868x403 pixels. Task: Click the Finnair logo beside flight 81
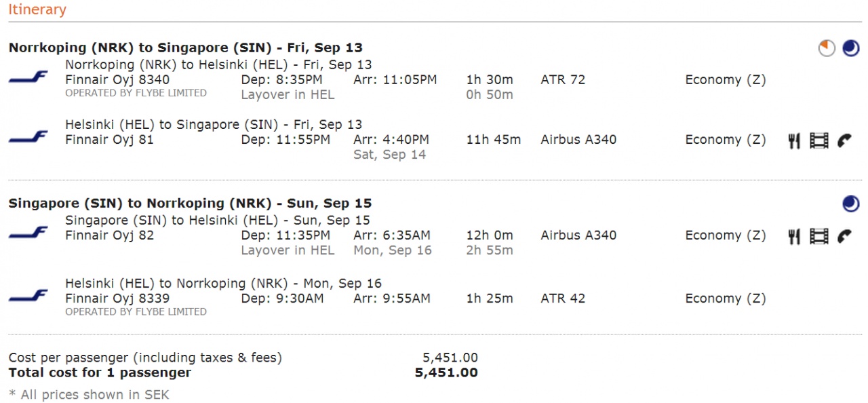[28, 137]
